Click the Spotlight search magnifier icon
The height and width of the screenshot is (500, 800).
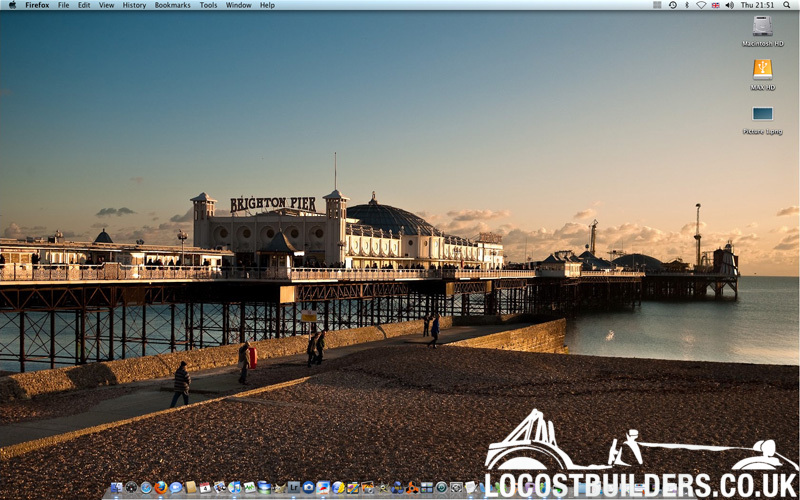coord(788,5)
